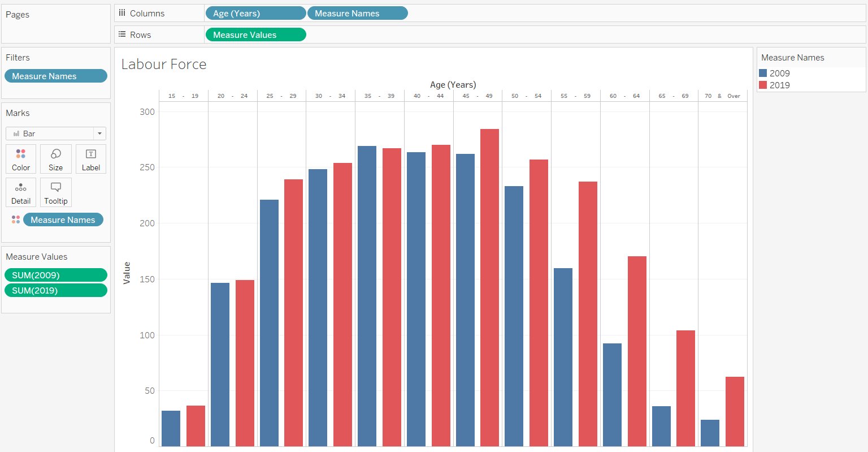868x452 pixels.
Task: Click the Labour Force chart title
Action: tap(164, 64)
